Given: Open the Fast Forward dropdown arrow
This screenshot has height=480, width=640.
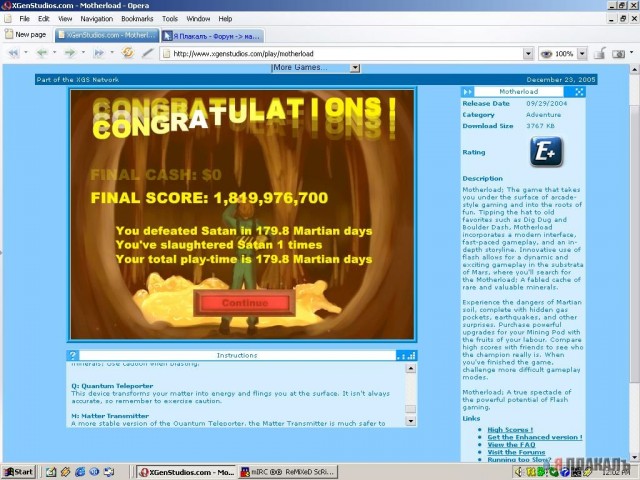Looking at the screenshot, I should pyautogui.click(x=112, y=52).
